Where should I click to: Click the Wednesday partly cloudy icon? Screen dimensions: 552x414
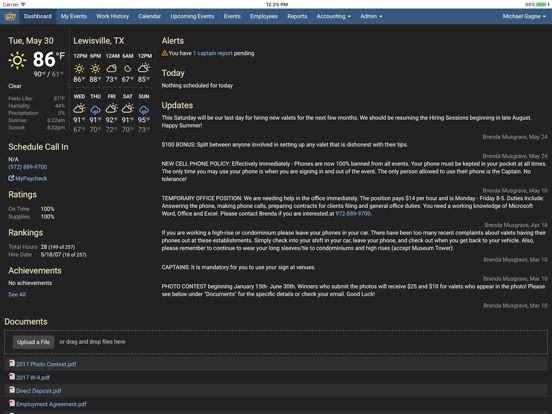click(x=79, y=108)
